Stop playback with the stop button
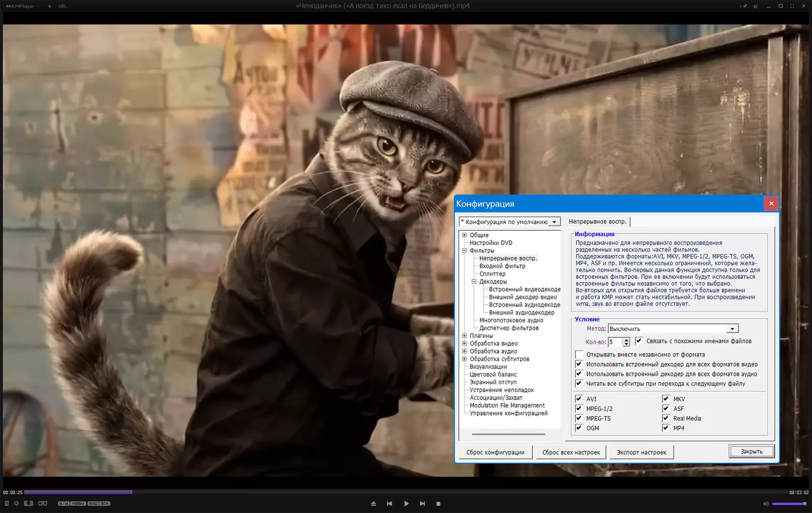Viewport: 812px width, 513px height. click(x=438, y=503)
